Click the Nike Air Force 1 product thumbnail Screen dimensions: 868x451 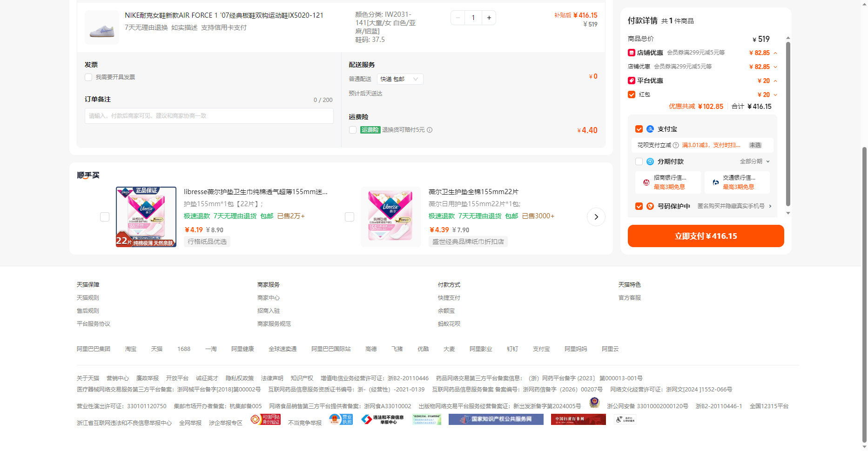[x=102, y=27]
